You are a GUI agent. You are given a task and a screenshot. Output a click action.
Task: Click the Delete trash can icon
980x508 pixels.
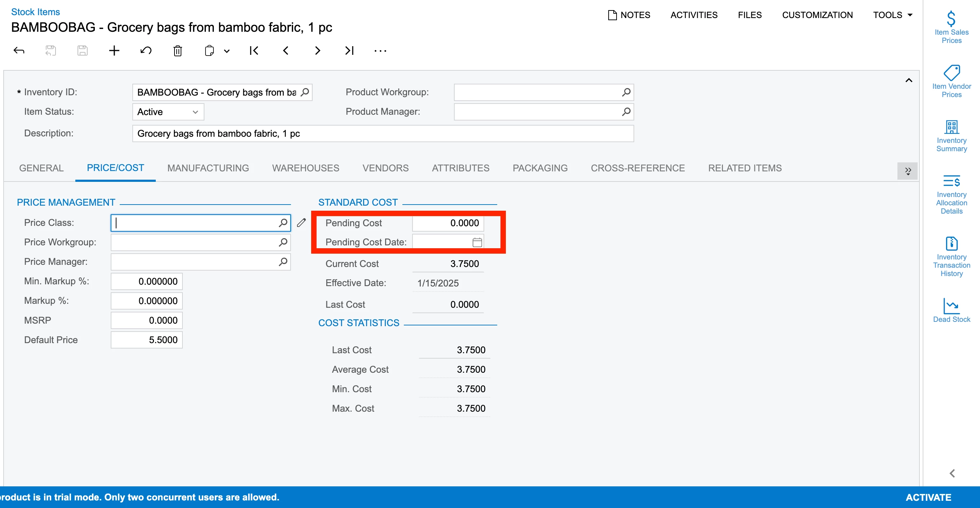coord(178,51)
